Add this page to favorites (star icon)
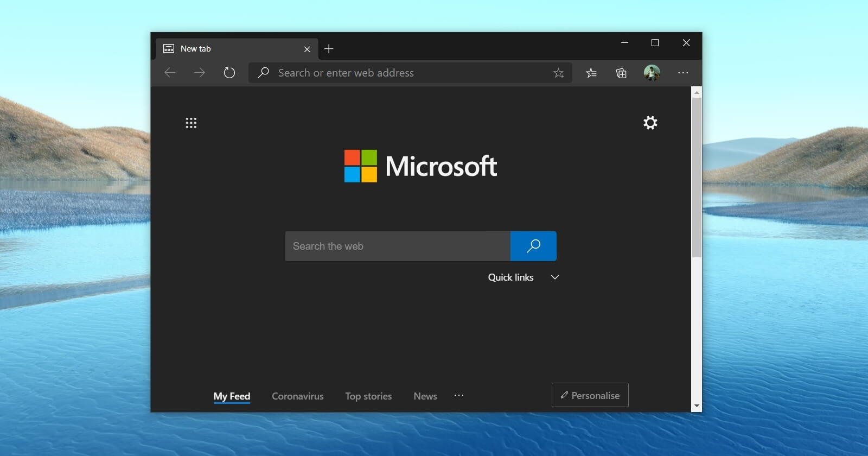The height and width of the screenshot is (456, 868). tap(558, 73)
